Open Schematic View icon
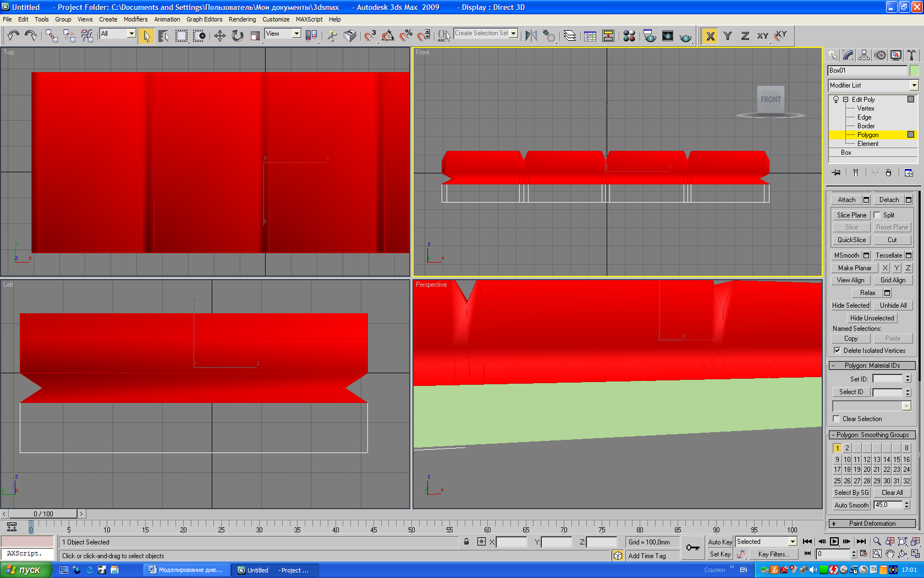This screenshot has width=924, height=578. click(x=608, y=36)
